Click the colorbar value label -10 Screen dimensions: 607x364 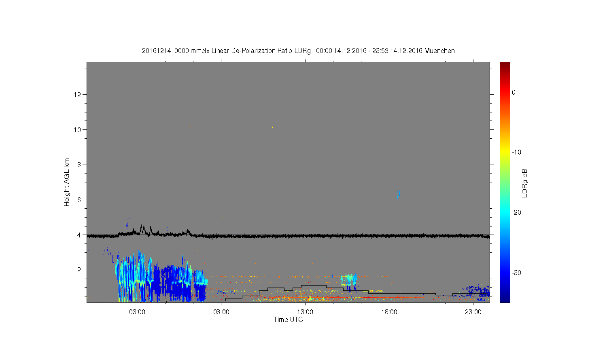[516, 152]
